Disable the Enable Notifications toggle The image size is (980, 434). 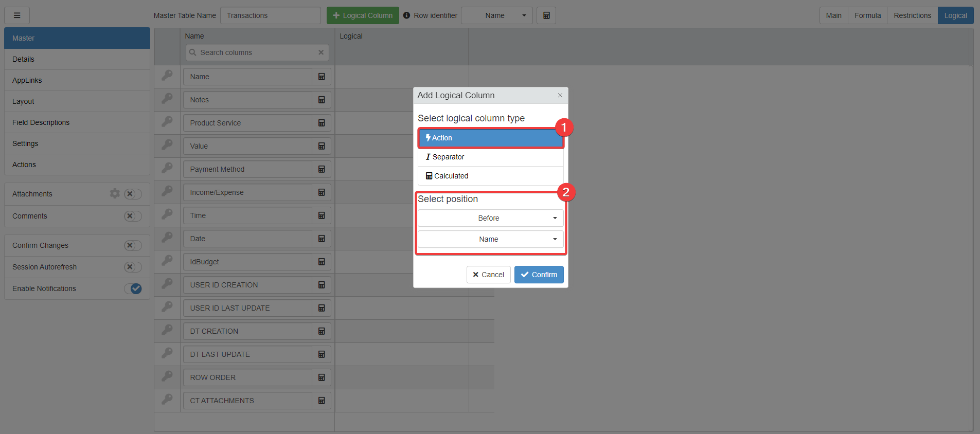click(133, 288)
